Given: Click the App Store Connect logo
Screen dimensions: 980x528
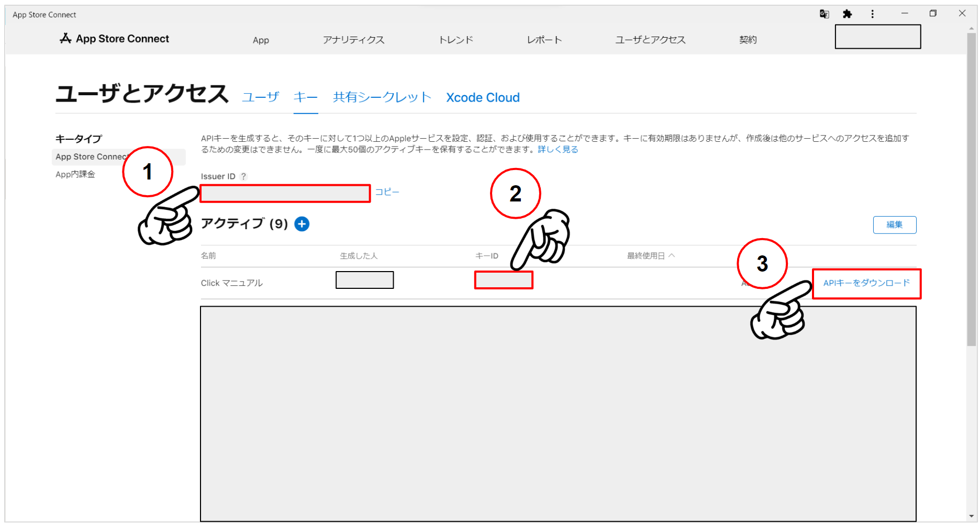Looking at the screenshot, I should pyautogui.click(x=114, y=39).
